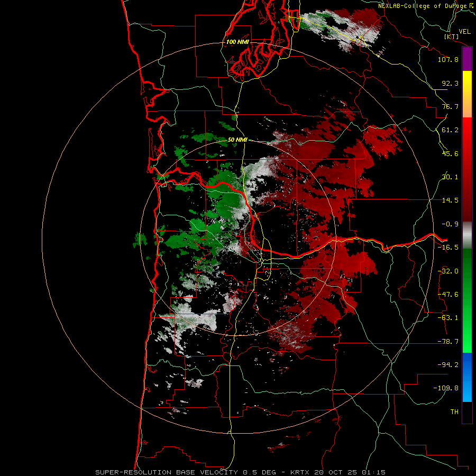Click the 107.8 velocity scale value

448,59
